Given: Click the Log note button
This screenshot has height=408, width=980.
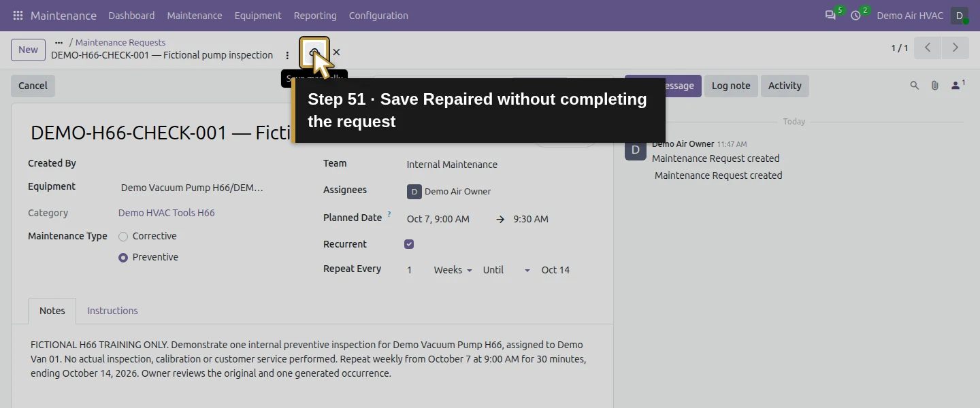Looking at the screenshot, I should point(731,86).
